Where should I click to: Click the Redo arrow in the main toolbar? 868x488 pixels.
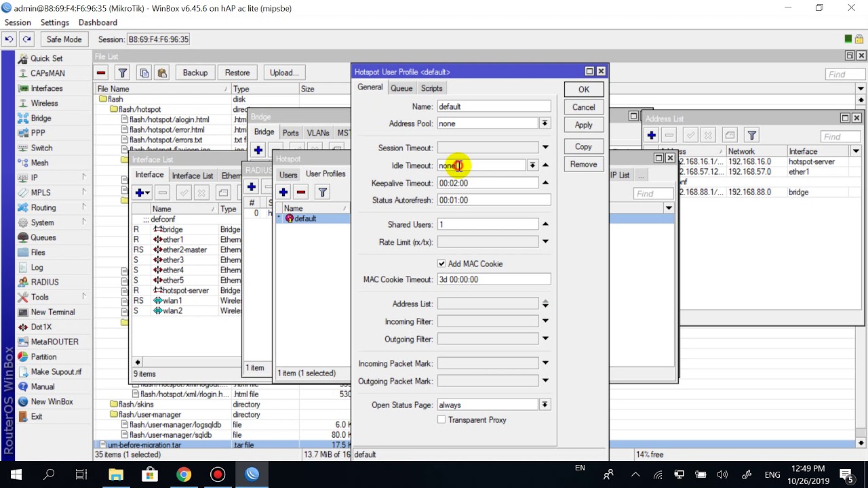click(26, 39)
